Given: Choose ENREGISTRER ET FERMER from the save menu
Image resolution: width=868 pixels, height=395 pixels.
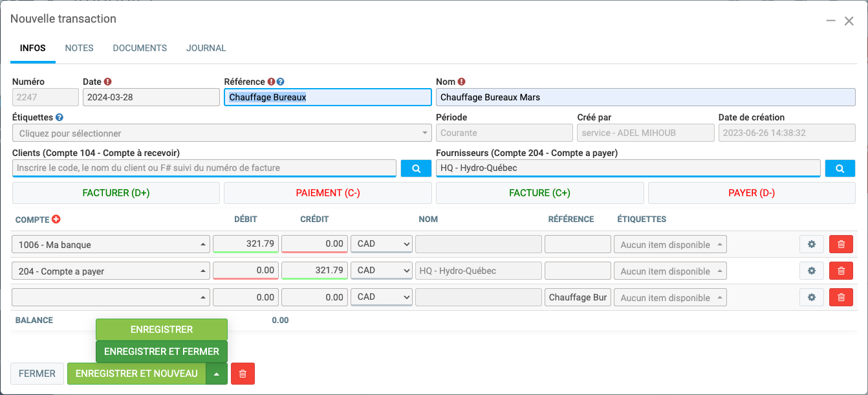Looking at the screenshot, I should coord(162,352).
